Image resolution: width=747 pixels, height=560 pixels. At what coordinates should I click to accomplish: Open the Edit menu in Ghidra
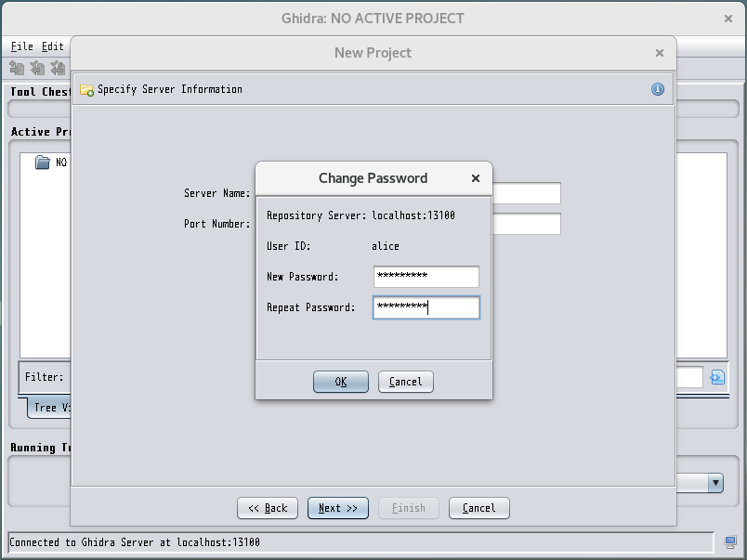tap(52, 46)
